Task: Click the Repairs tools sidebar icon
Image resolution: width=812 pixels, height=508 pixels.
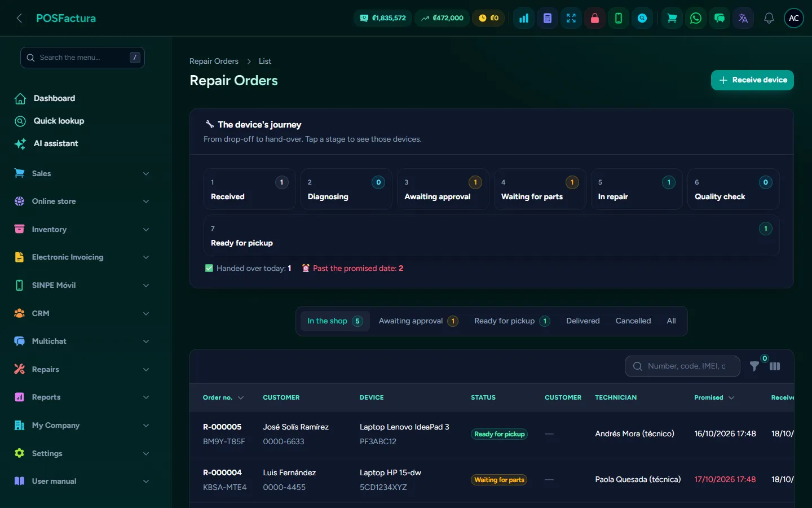Action: pyautogui.click(x=19, y=369)
